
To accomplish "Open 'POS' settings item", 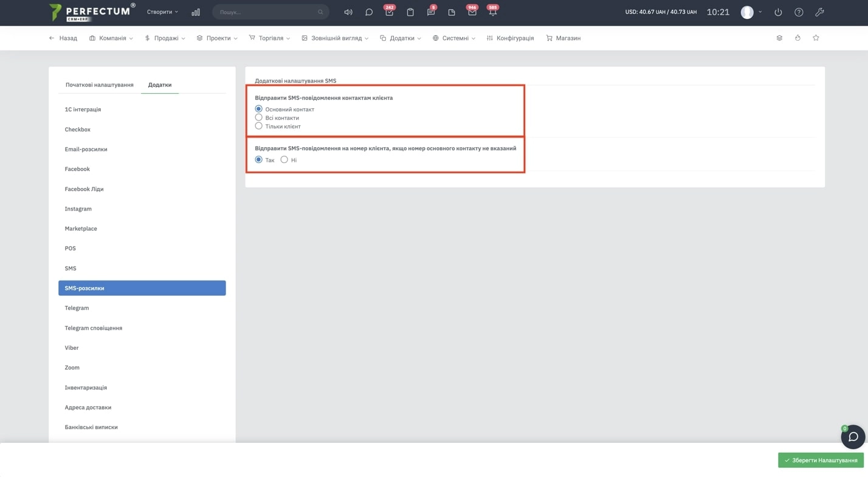I will pyautogui.click(x=142, y=248).
